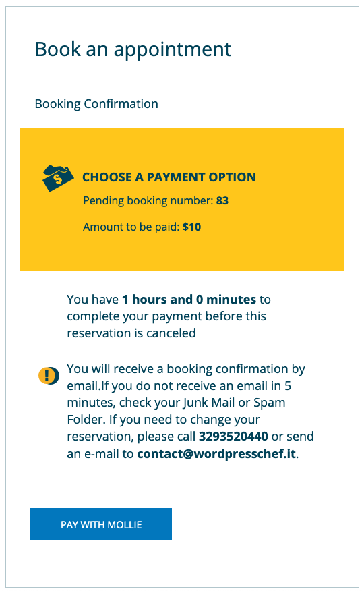Viewport: 364px width, 591px height.
Task: Click the Pending booking number label
Action: (x=148, y=200)
